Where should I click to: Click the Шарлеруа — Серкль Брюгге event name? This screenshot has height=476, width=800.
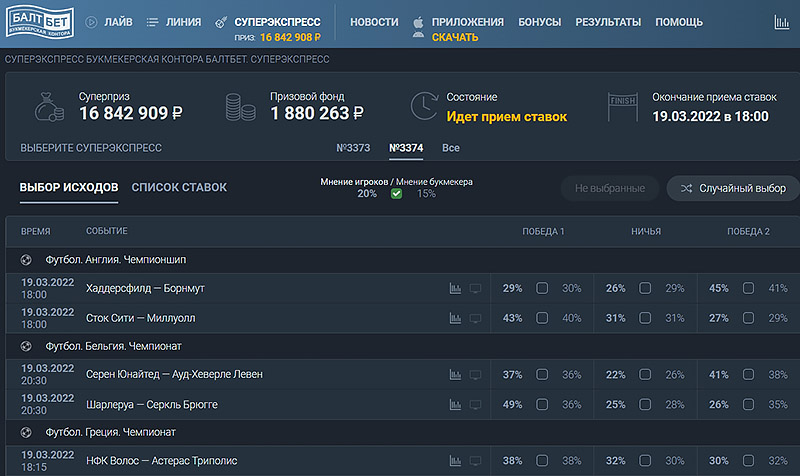(152, 405)
